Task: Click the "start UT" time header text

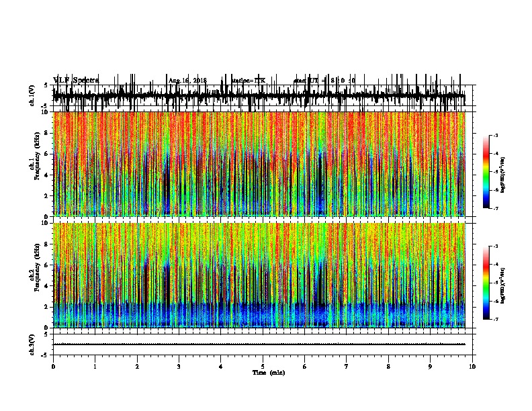Action: pos(306,81)
